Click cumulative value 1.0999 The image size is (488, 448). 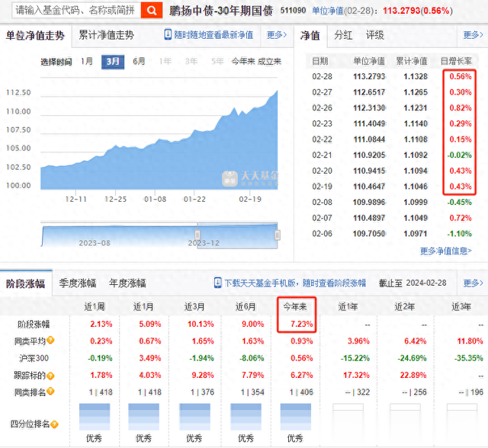tap(416, 202)
